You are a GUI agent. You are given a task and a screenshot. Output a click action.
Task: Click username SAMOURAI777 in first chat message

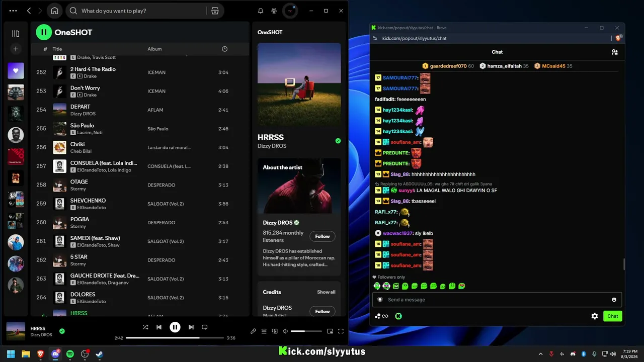click(400, 78)
